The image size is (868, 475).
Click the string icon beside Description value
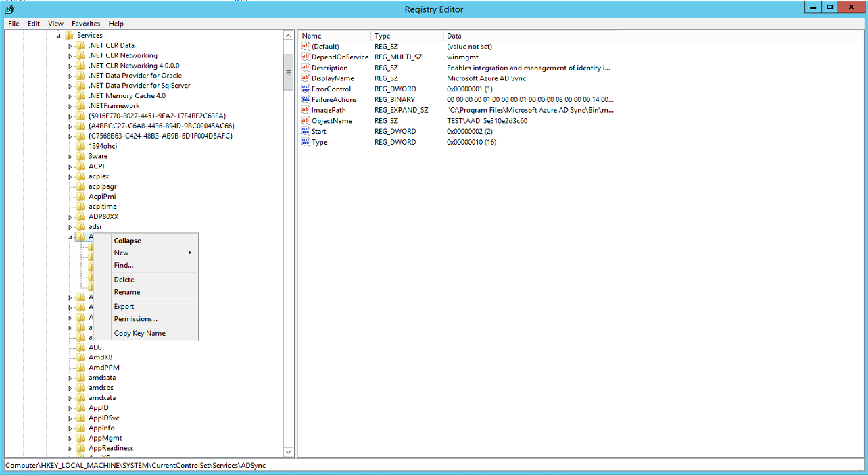[x=306, y=68]
